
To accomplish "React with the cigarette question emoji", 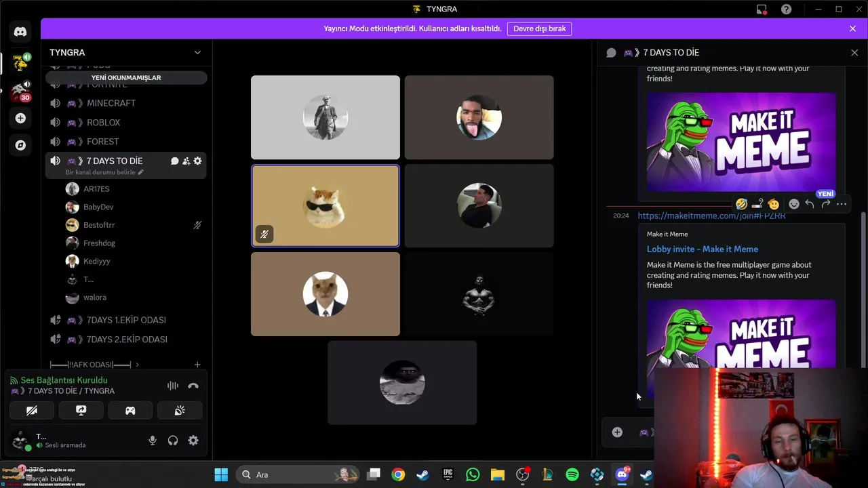I will coord(757,204).
